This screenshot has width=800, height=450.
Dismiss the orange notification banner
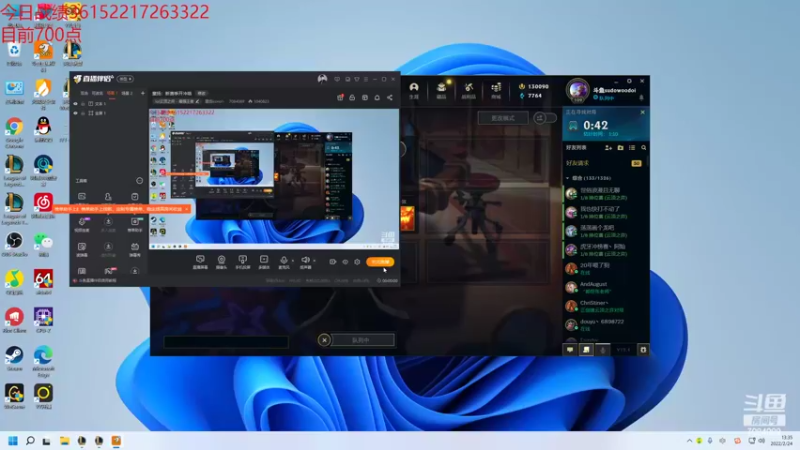pos(187,209)
